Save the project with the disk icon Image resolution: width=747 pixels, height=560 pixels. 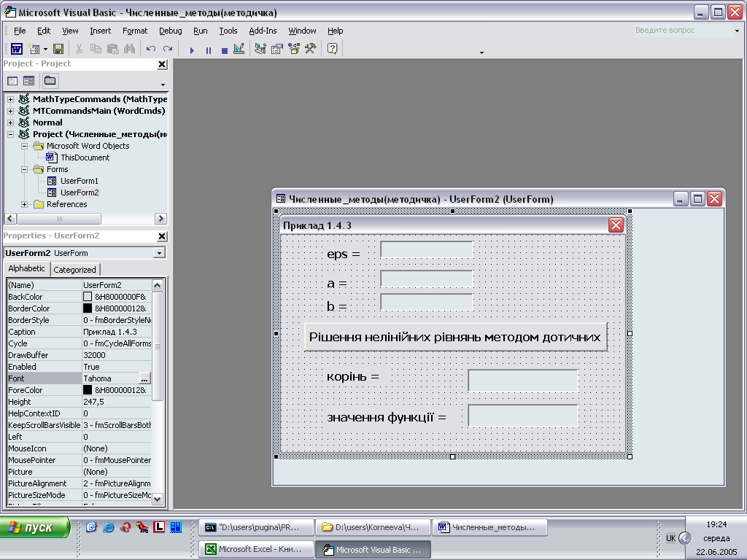coord(58,49)
